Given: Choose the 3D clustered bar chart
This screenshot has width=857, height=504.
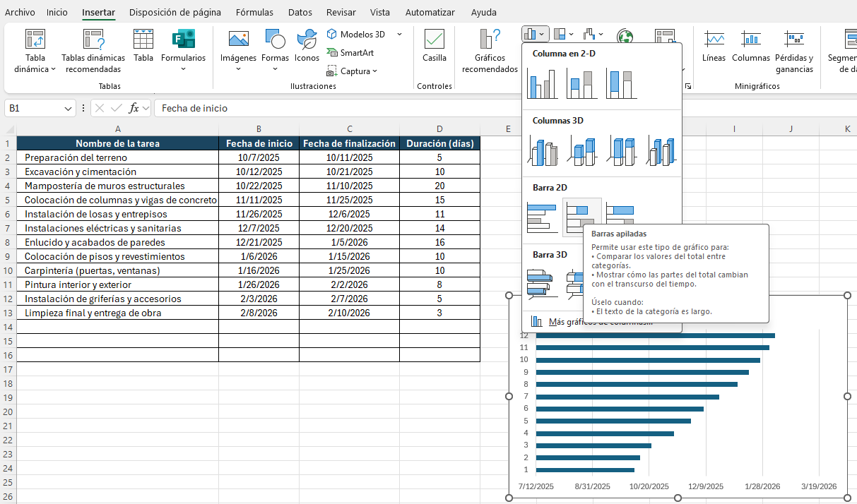Looking at the screenshot, I should (542, 284).
